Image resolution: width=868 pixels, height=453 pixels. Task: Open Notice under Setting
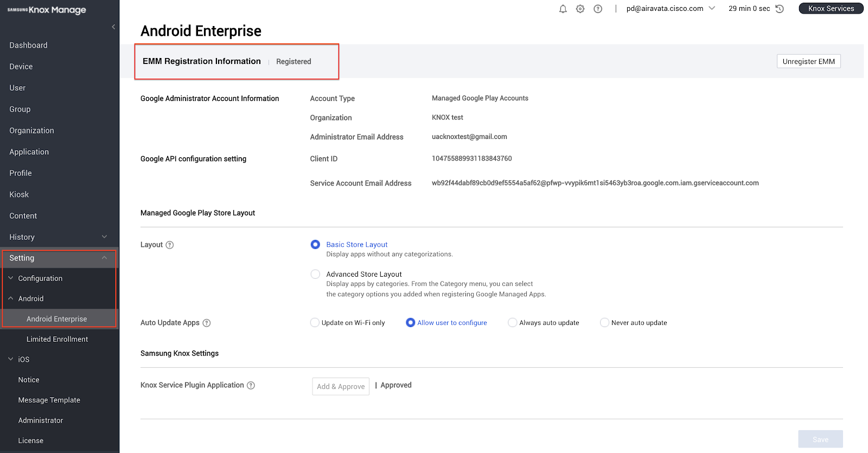click(x=29, y=380)
